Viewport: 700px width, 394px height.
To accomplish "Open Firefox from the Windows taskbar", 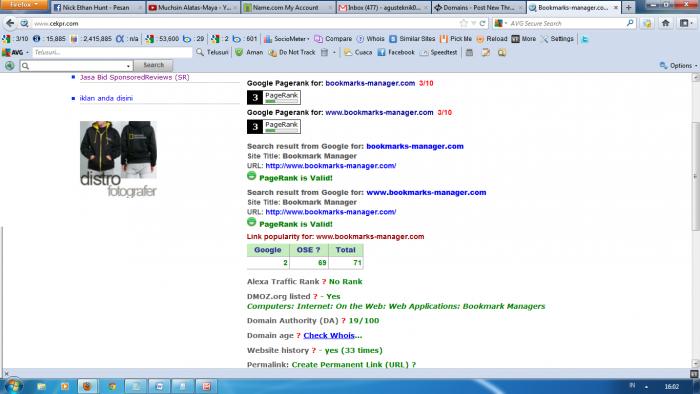I will 88,386.
